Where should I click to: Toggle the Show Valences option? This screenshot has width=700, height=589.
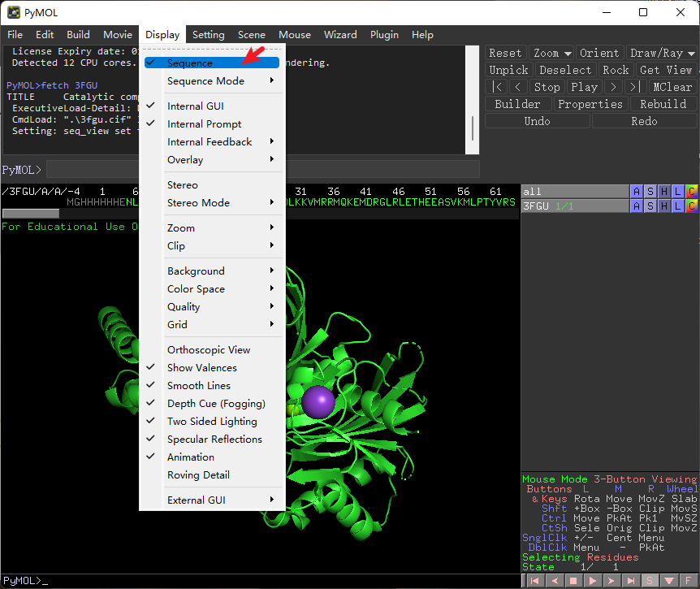click(202, 368)
